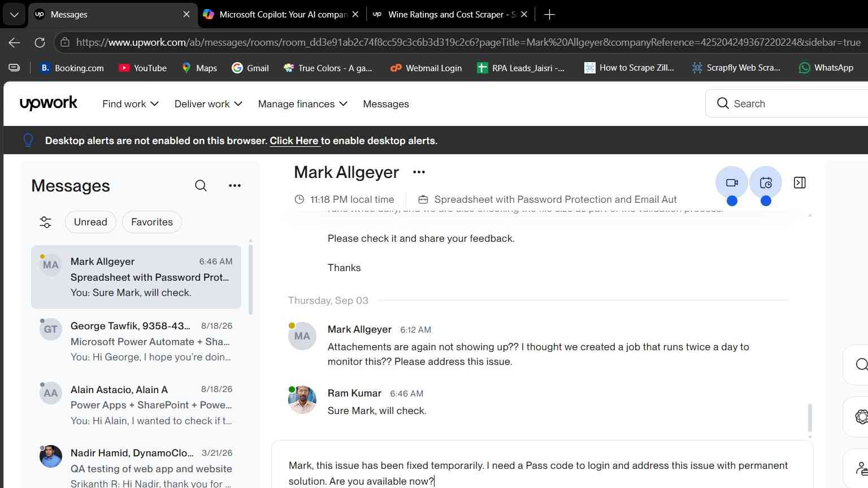Open a new browser tab
868x488 pixels.
point(549,15)
